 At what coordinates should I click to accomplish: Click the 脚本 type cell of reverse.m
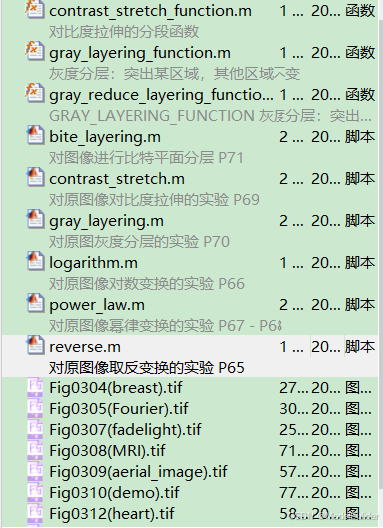click(360, 346)
